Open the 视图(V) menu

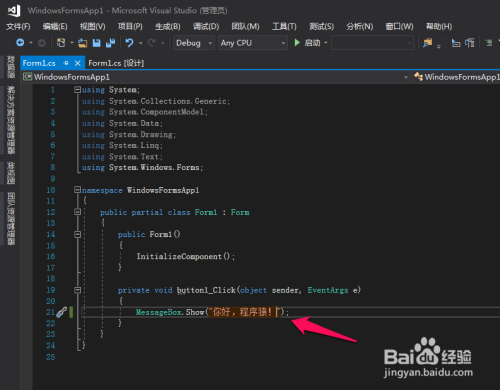coord(93,26)
